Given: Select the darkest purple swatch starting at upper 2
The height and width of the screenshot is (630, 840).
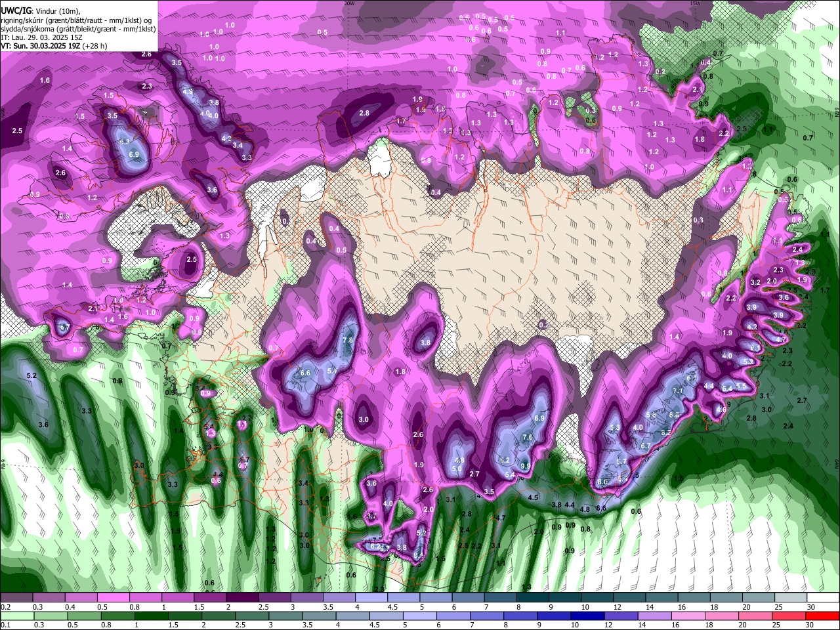Looking at the screenshot, I should point(242,598).
